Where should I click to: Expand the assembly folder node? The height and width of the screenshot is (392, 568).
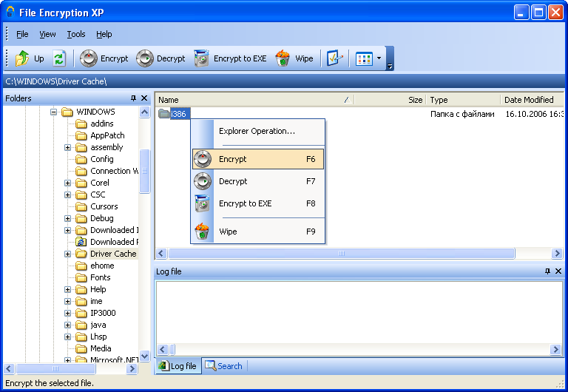(68, 147)
